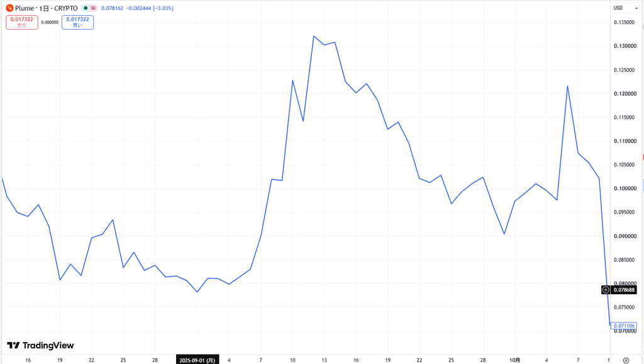The height and width of the screenshot is (364, 644).
Task: Click the 0.130000 price axis label
Action: coord(625,46)
